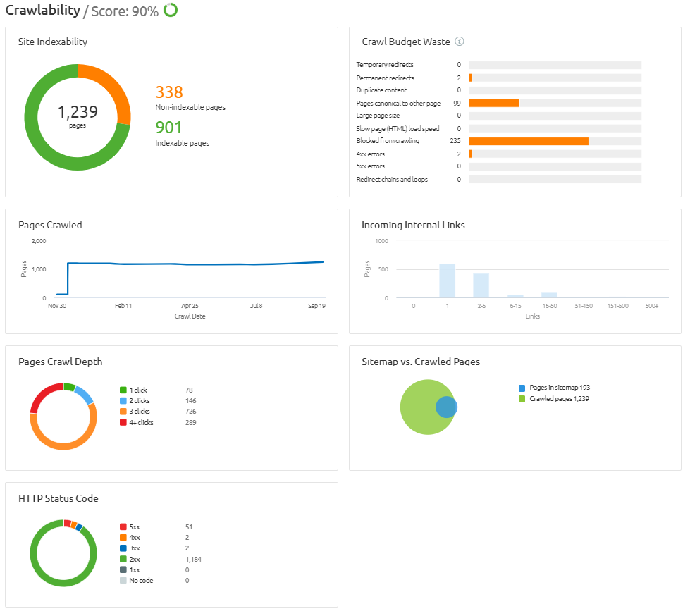
Task: Click the Incoming Internal Links bar for 2-5
Action: 481,285
